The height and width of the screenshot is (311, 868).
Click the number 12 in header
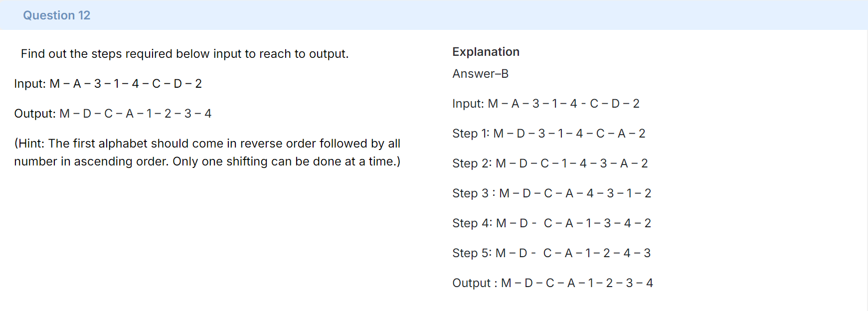pos(84,15)
